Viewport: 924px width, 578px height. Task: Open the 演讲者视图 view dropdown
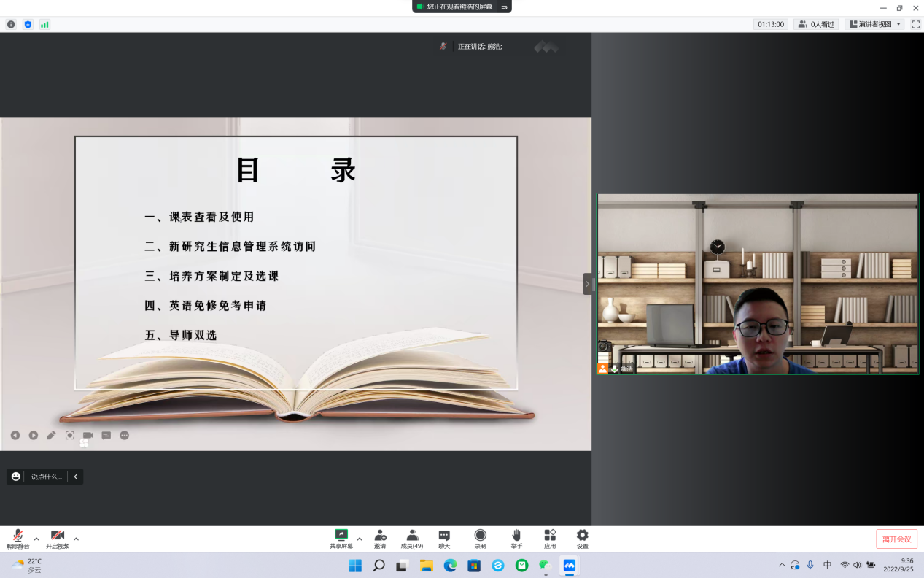tap(874, 24)
